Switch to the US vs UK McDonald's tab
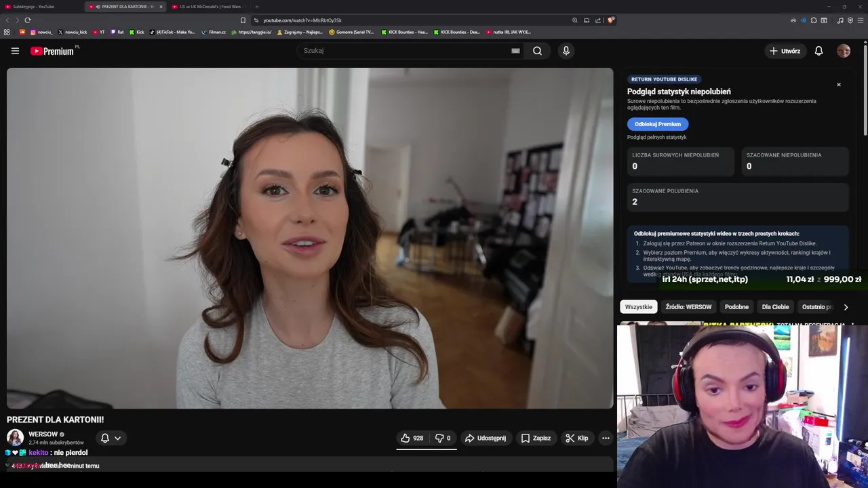Screen dimensions: 868x488 pos(208,7)
